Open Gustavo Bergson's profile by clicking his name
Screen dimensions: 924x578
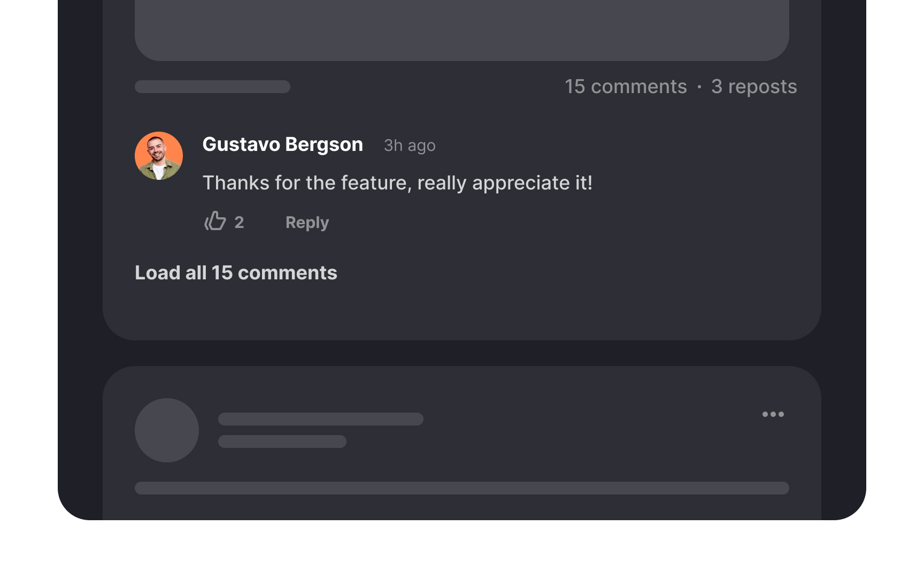coord(282,144)
